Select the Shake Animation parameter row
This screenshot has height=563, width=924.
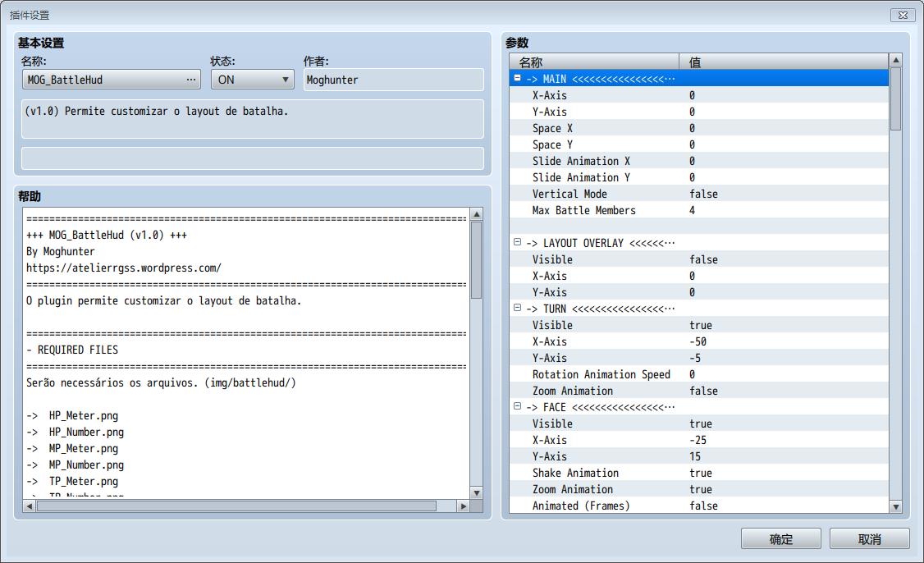[x=699, y=473]
